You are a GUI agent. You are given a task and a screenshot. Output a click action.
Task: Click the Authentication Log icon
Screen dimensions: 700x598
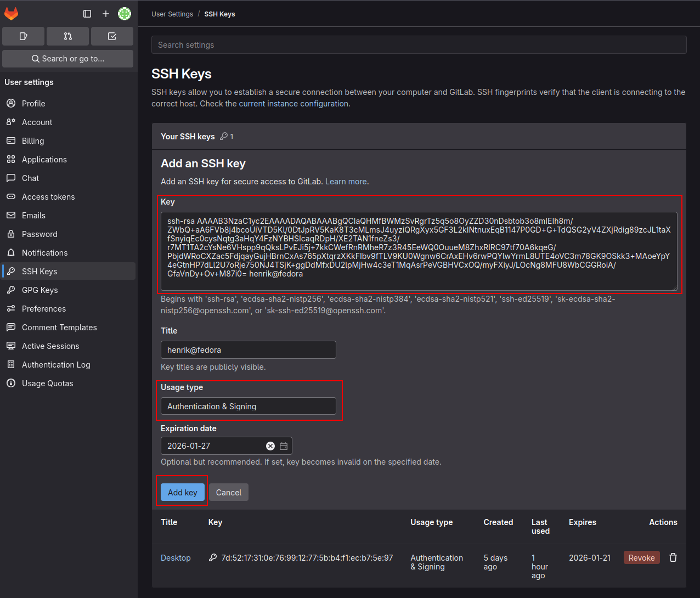point(11,364)
